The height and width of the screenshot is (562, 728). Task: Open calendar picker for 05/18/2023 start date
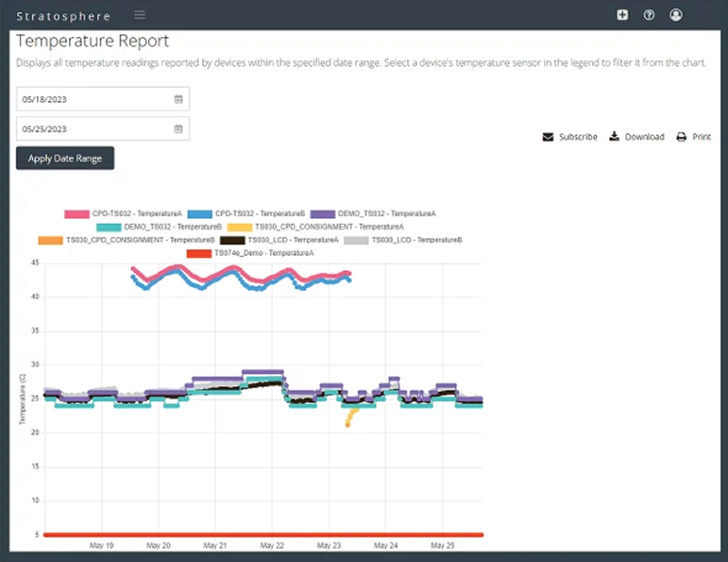(x=178, y=99)
